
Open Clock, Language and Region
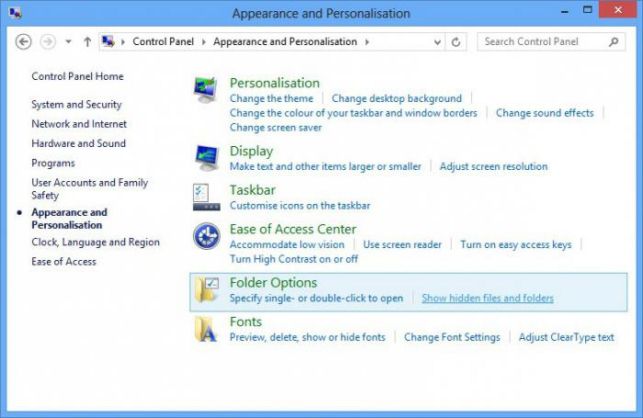tap(96, 242)
